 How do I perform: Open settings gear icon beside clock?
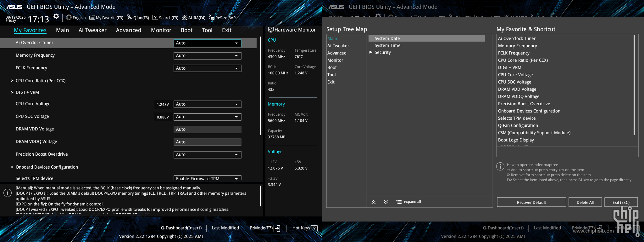56,16
